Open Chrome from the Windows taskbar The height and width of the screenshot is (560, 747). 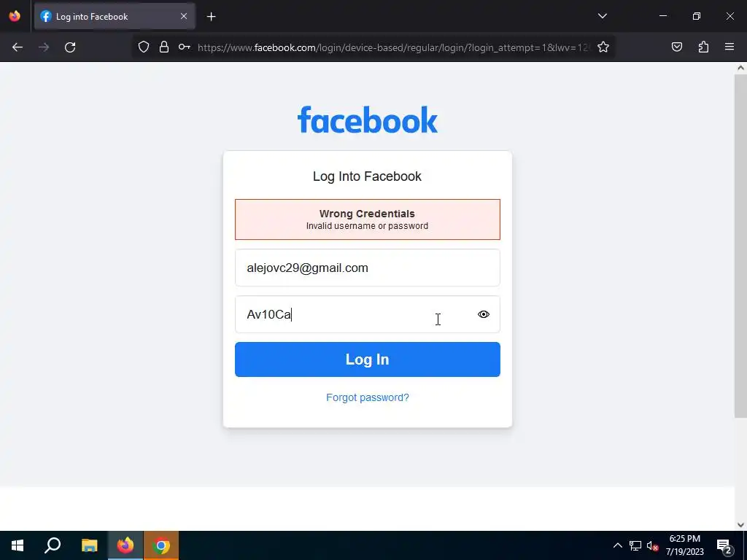click(x=161, y=545)
